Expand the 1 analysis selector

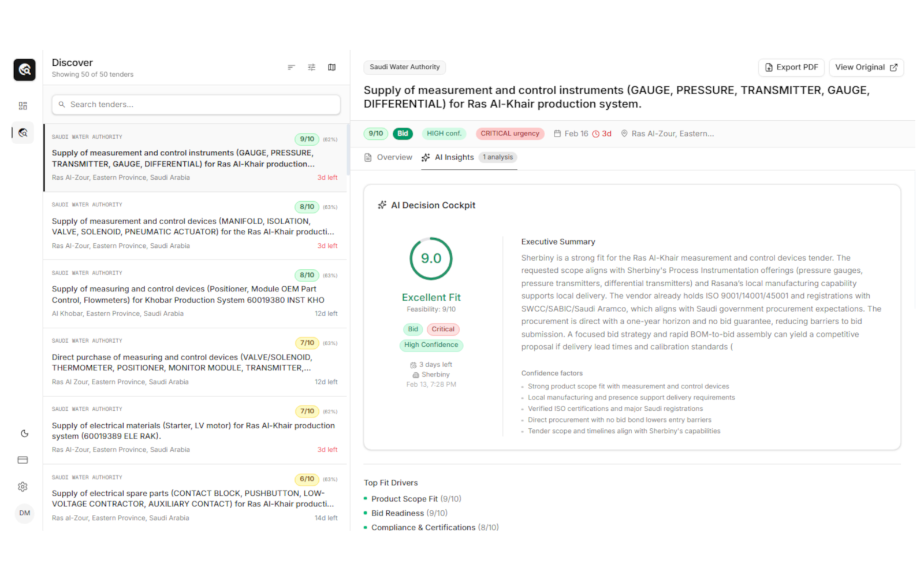(497, 157)
